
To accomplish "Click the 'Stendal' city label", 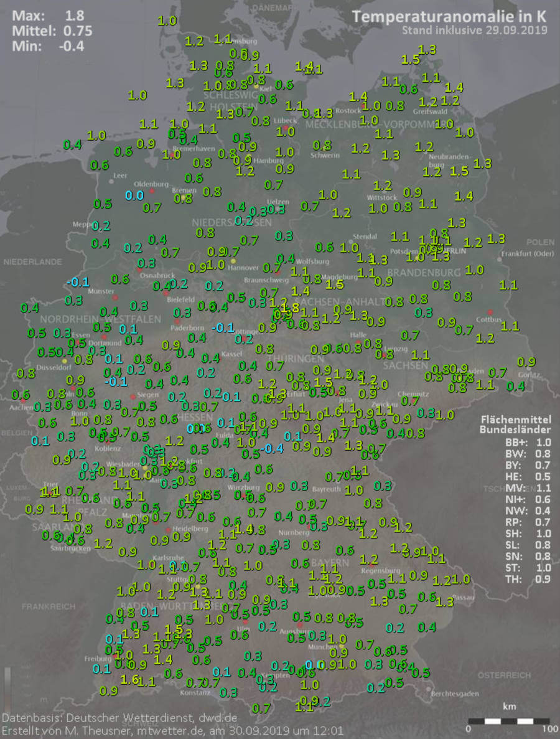I will (x=365, y=236).
